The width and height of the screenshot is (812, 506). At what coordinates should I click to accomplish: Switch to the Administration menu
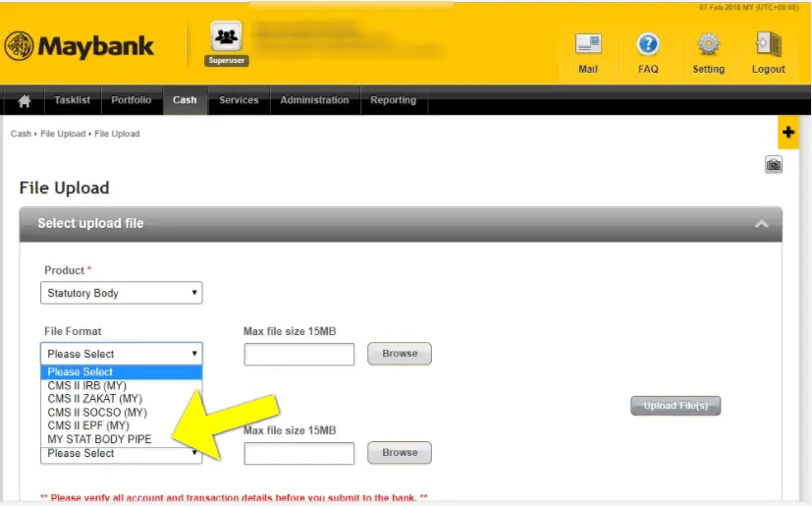pos(314,100)
